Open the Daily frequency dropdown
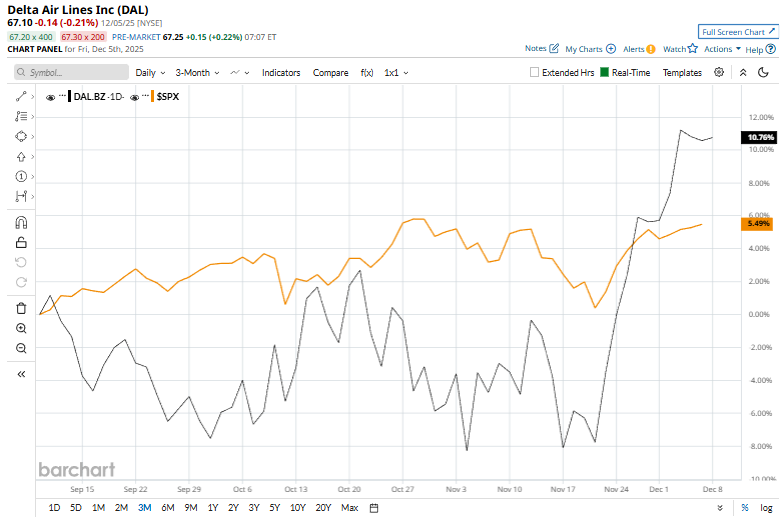 click(x=150, y=73)
